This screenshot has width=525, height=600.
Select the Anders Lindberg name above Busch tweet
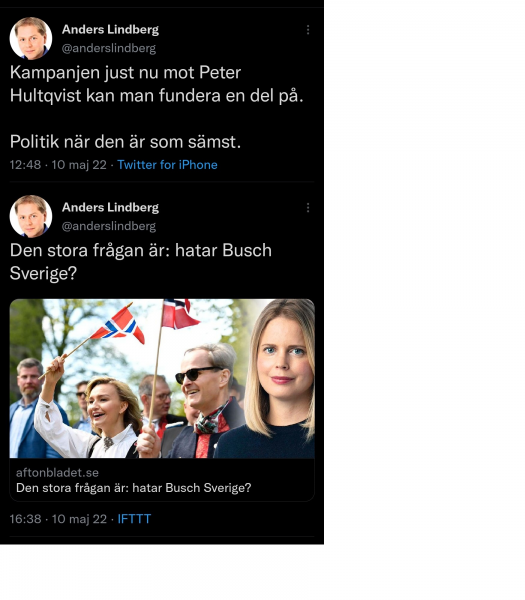[110, 207]
